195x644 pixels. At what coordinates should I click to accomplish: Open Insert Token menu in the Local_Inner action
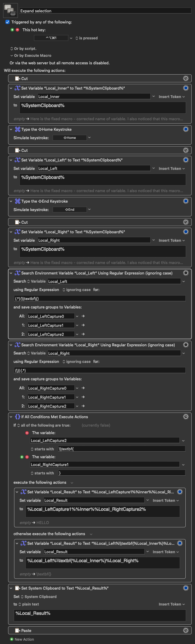click(x=172, y=97)
